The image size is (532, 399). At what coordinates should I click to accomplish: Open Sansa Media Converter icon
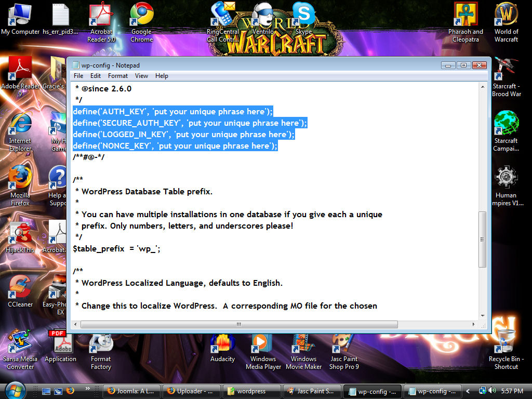(20, 350)
